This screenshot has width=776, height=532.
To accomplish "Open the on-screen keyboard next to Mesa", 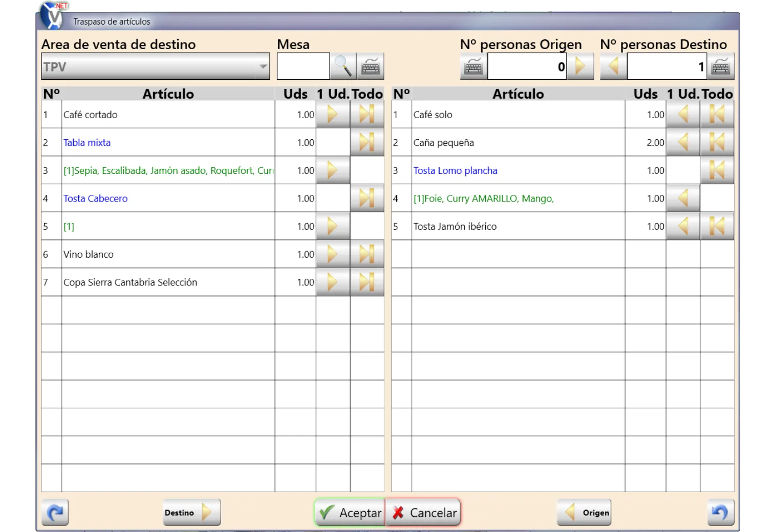I will pyautogui.click(x=370, y=66).
